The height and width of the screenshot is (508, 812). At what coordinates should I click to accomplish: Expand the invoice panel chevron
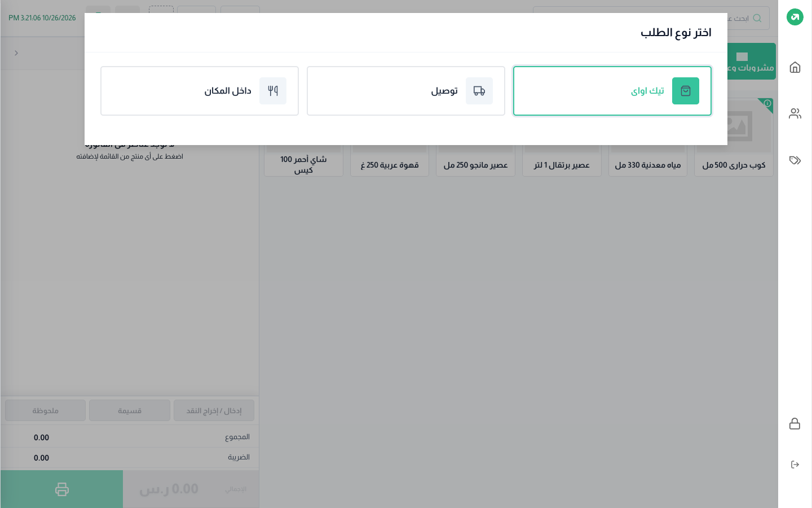(16, 53)
